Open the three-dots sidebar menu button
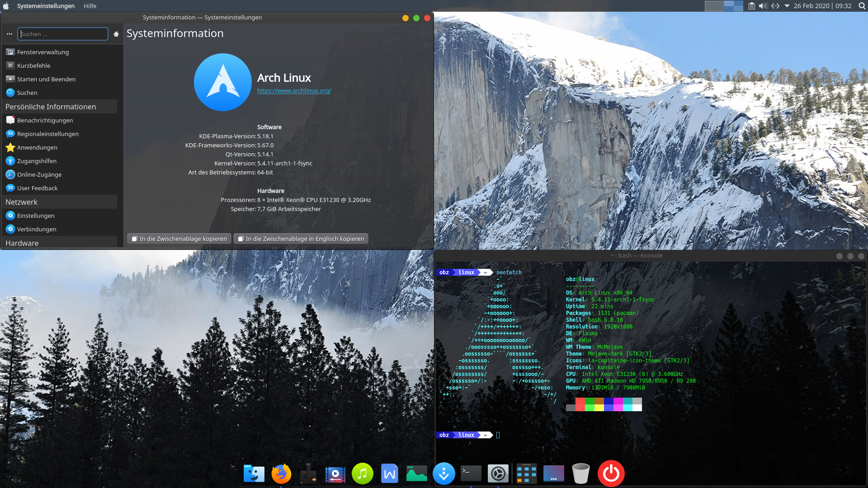 point(9,34)
